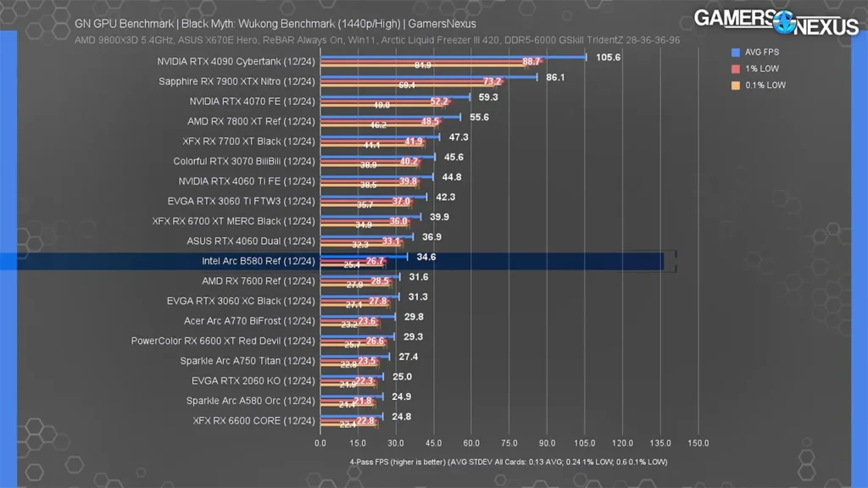Click the 105.6 average FPS value
Screen dimensions: 868x488
pyautogui.click(x=609, y=57)
